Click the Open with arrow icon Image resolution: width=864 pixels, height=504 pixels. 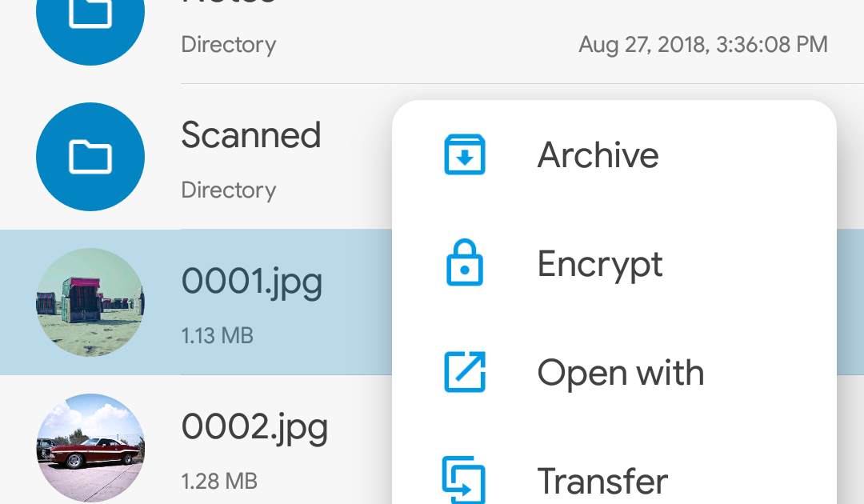pos(465,372)
